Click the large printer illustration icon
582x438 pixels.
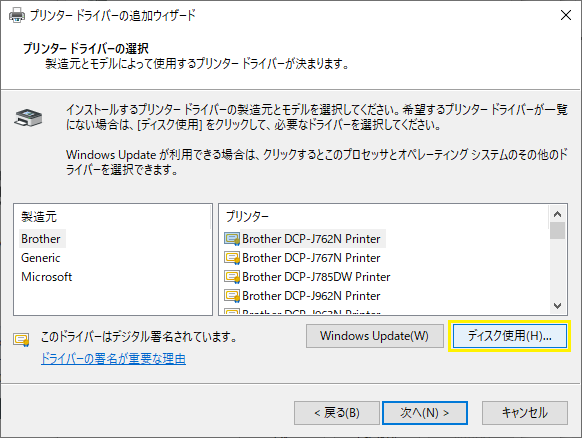(x=28, y=118)
